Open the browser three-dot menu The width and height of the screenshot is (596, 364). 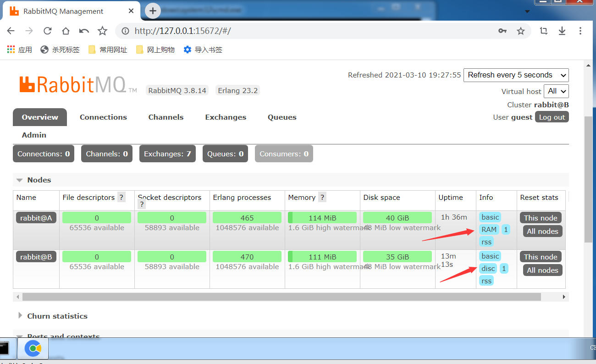(x=580, y=31)
